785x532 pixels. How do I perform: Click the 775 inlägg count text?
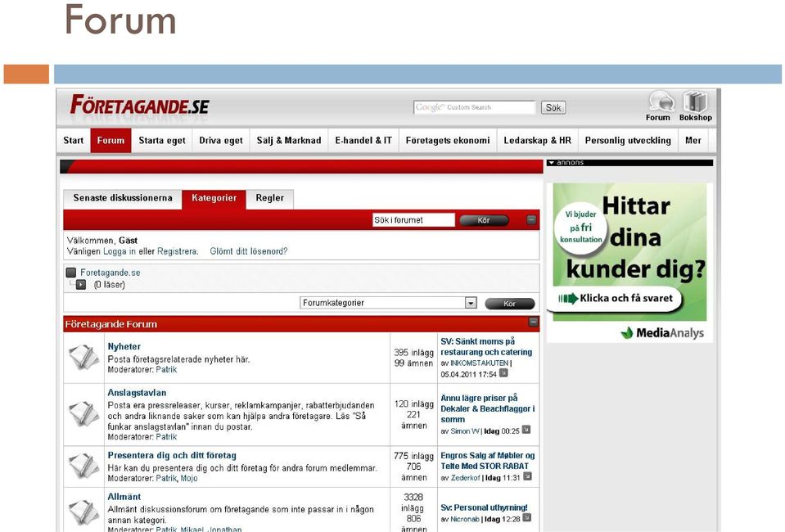click(x=413, y=456)
